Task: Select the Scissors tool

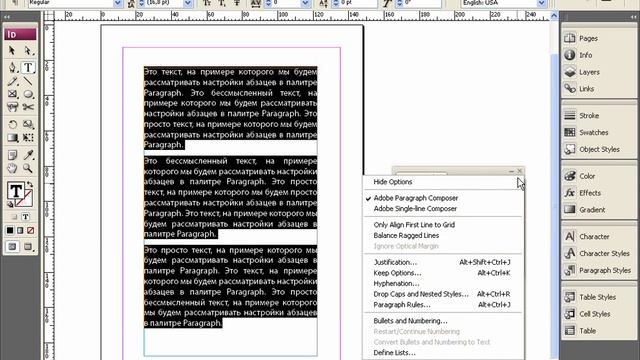Action: coord(28,107)
